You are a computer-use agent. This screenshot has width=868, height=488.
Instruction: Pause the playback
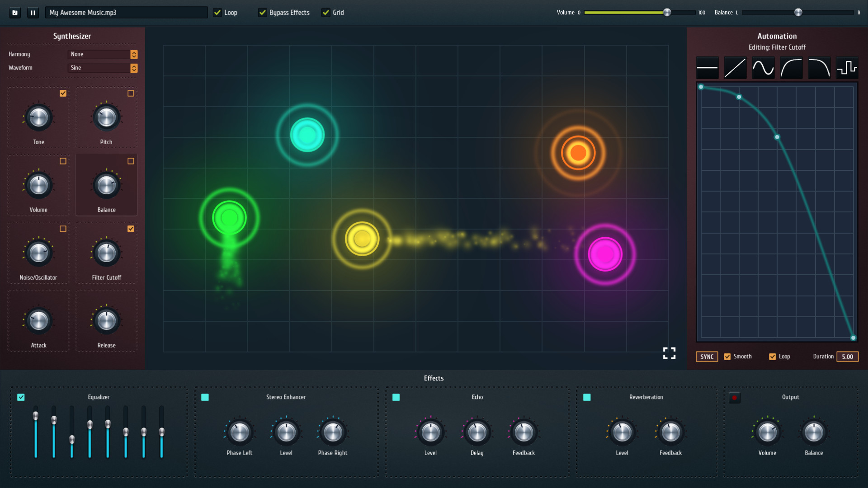pos(33,12)
